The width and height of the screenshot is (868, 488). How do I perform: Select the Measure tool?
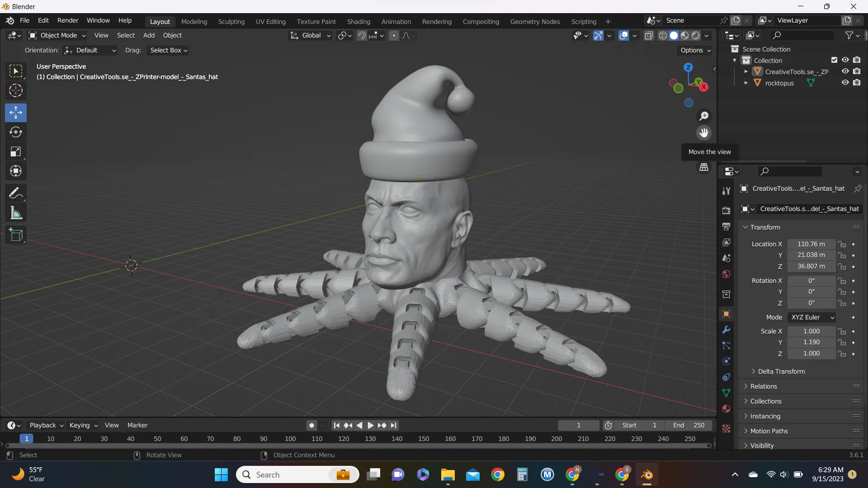16,213
